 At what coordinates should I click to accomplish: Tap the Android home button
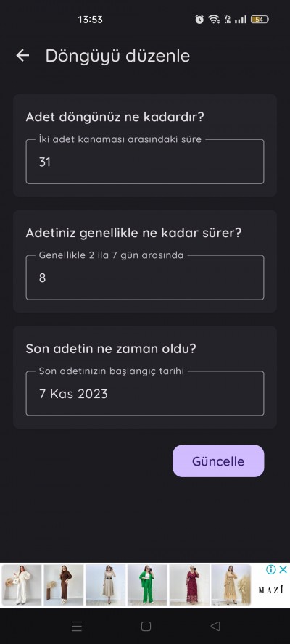coord(146,626)
